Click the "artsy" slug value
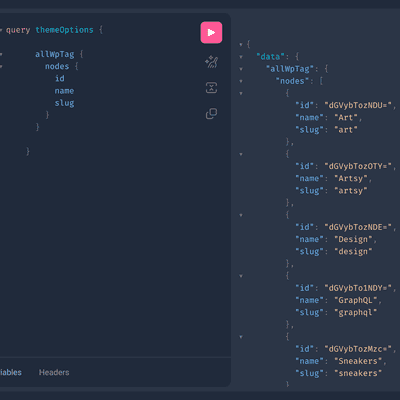The height and width of the screenshot is (400, 400). click(x=351, y=191)
